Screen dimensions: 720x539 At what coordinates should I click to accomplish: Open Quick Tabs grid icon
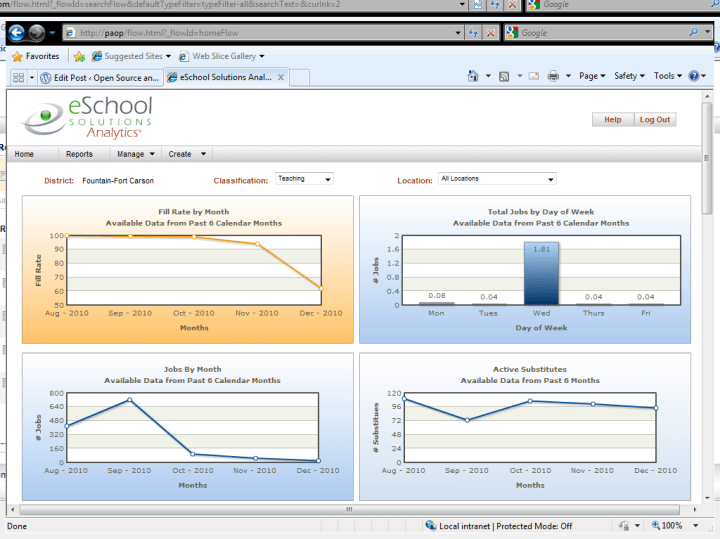(x=19, y=77)
